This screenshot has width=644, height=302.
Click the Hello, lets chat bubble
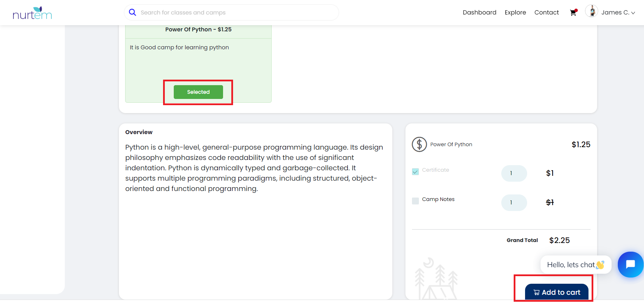[x=575, y=265]
